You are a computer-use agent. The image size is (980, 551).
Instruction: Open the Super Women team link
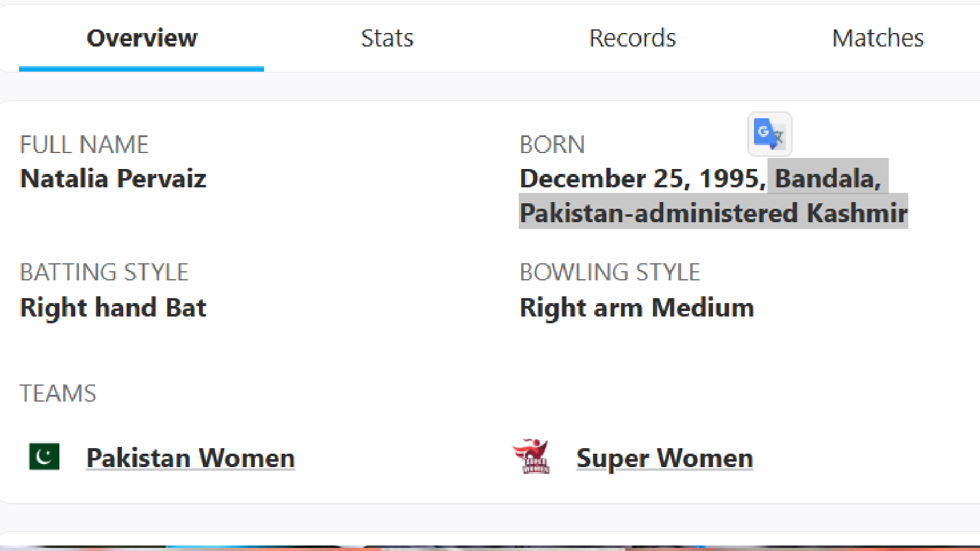(x=665, y=458)
